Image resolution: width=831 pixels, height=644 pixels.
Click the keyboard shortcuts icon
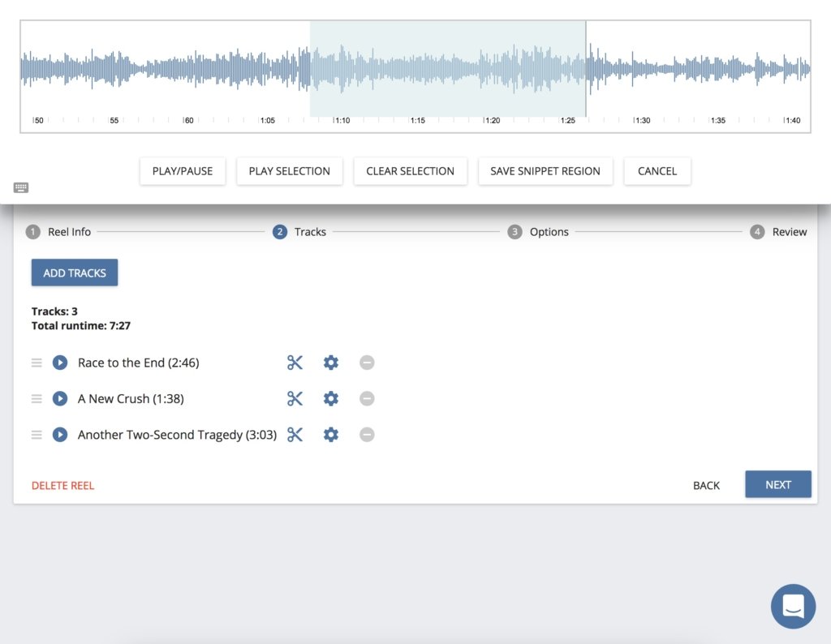pos(21,187)
